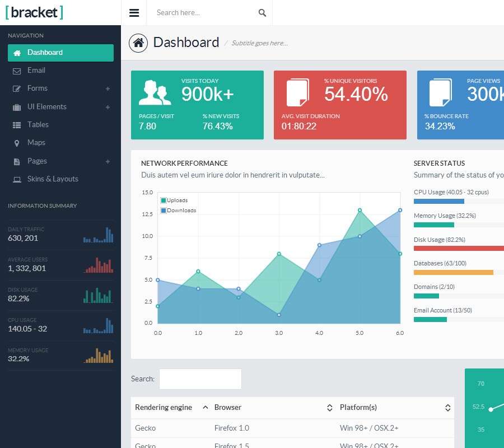Viewport: 504px width, 448px height.
Task: Open the Email navigation item
Action: [60, 71]
